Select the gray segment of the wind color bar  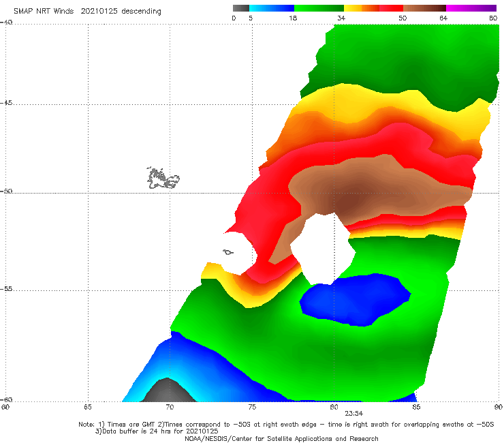pos(241,8)
